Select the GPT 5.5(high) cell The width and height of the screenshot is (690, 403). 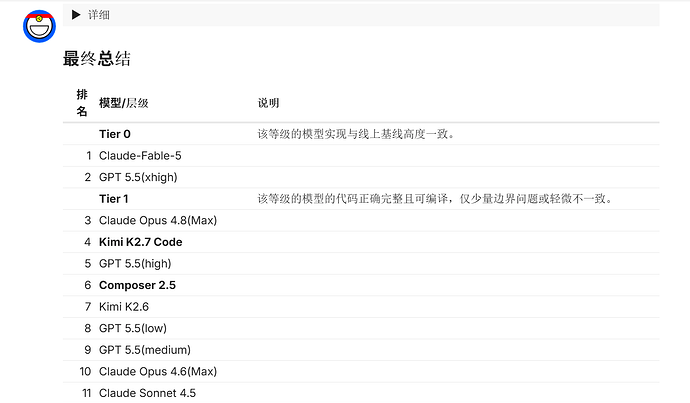click(x=135, y=263)
